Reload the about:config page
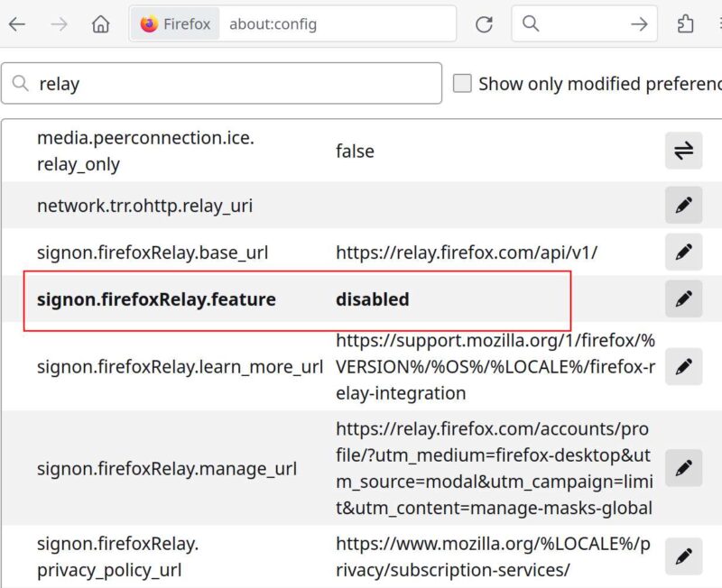The height and width of the screenshot is (588, 722). (484, 24)
